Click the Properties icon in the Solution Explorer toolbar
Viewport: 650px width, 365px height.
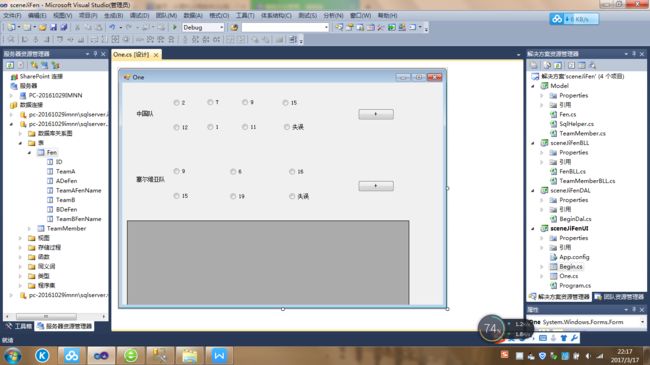534,65
